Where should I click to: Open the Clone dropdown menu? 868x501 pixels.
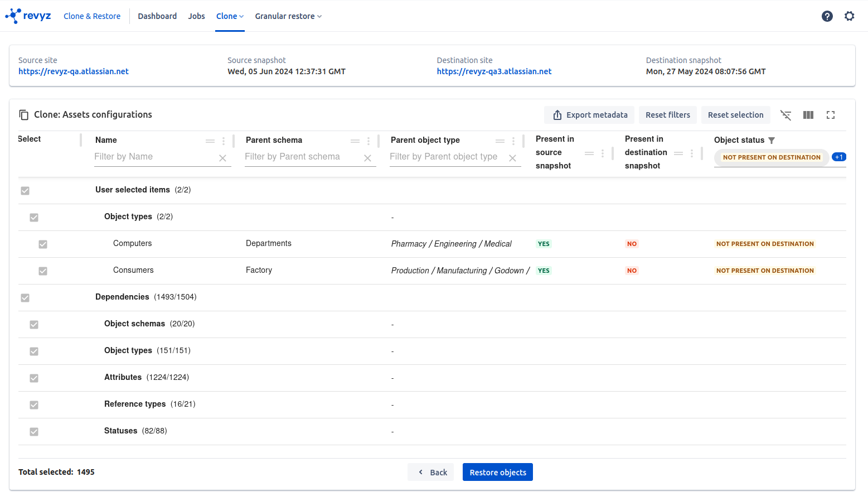point(230,16)
